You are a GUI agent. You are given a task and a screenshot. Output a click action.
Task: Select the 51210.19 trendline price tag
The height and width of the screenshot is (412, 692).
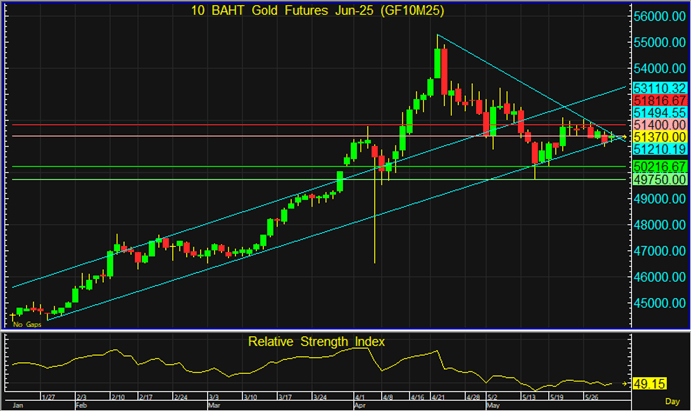click(x=660, y=148)
